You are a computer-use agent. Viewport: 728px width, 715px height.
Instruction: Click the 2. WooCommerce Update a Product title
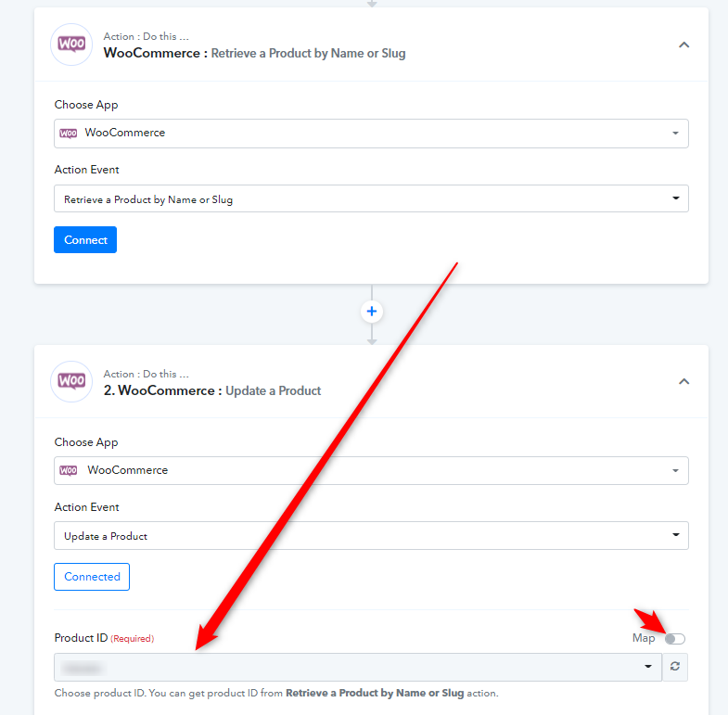click(x=212, y=390)
